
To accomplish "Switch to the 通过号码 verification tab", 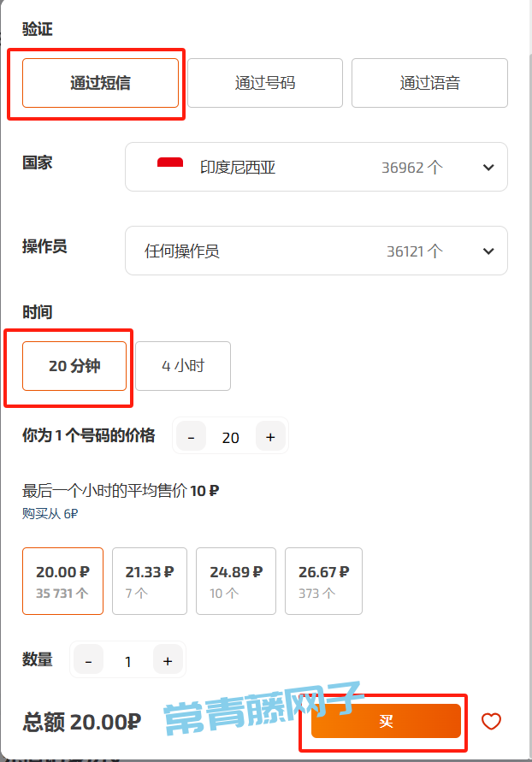I will tap(265, 83).
